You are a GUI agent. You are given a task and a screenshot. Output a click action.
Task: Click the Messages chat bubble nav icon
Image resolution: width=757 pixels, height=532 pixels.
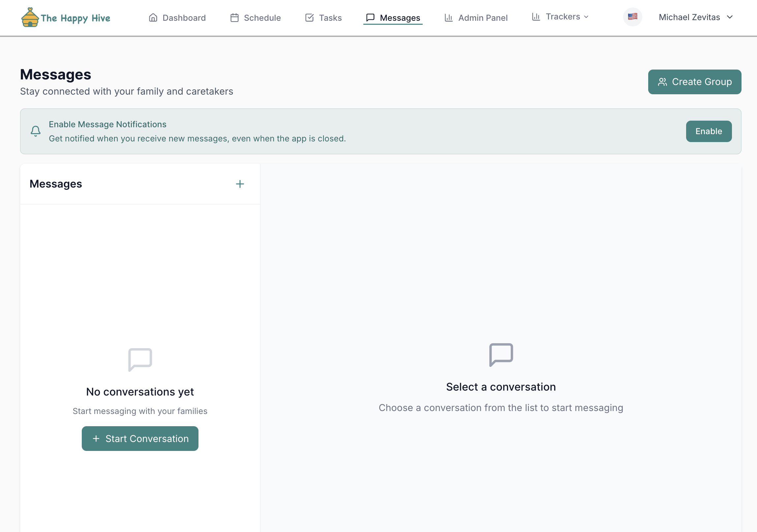point(370,17)
